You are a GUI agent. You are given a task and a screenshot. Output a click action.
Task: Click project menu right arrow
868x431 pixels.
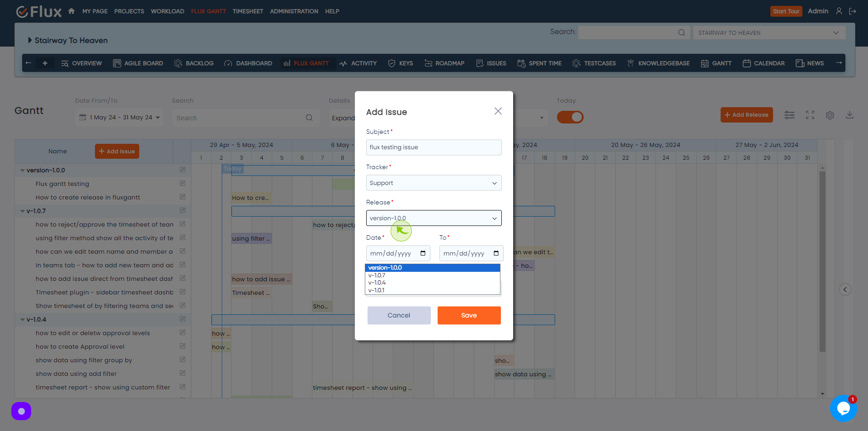[839, 63]
